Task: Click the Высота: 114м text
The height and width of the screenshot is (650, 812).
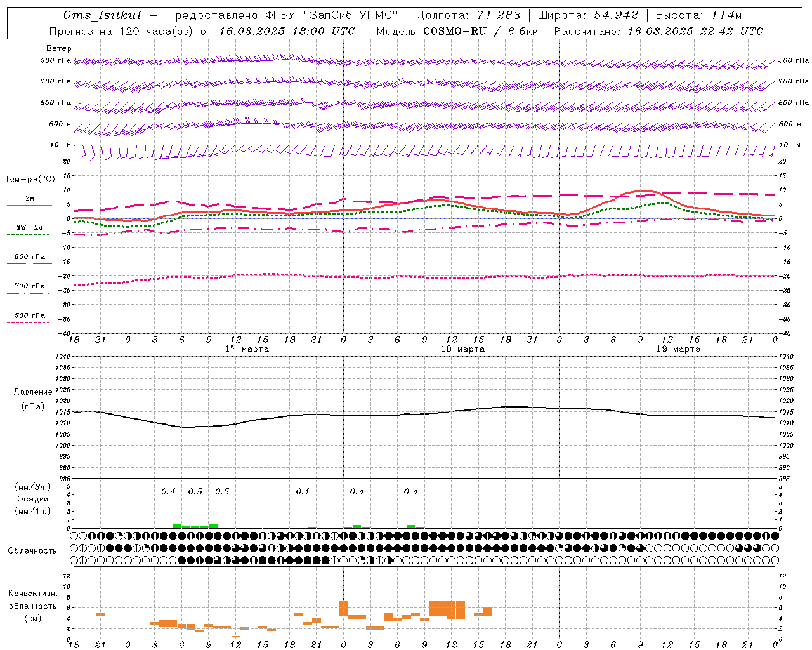Action: (x=698, y=15)
